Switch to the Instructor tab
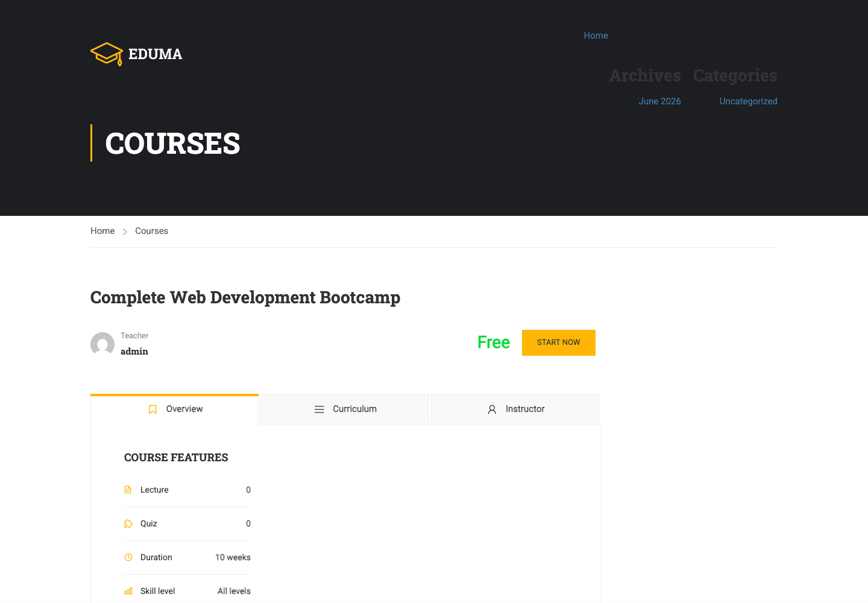868x603 pixels. [x=515, y=409]
